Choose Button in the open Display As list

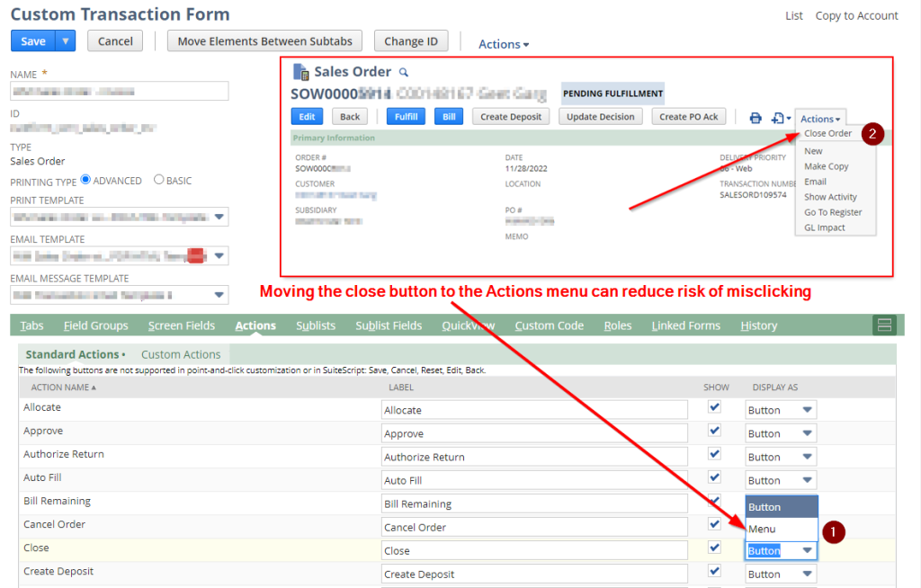(782, 507)
